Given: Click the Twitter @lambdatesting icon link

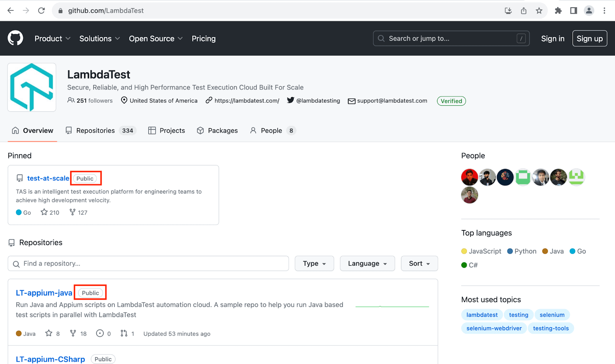Looking at the screenshot, I should click(291, 101).
